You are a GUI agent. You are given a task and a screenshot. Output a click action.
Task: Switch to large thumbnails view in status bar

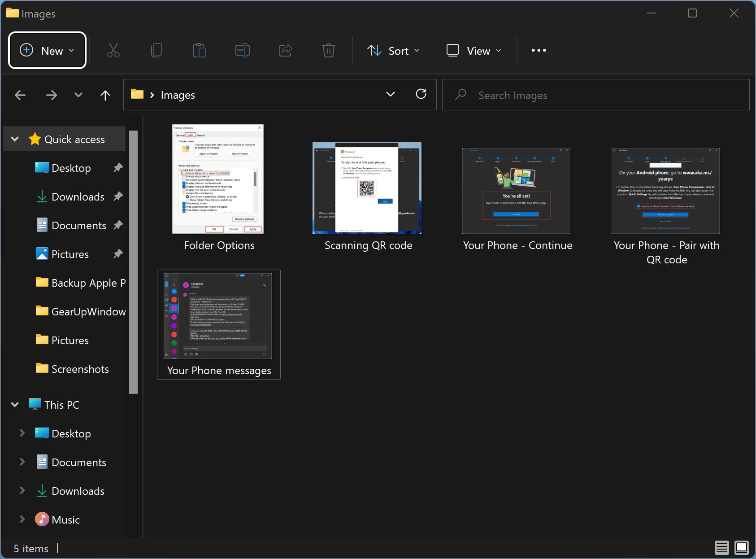(x=742, y=548)
